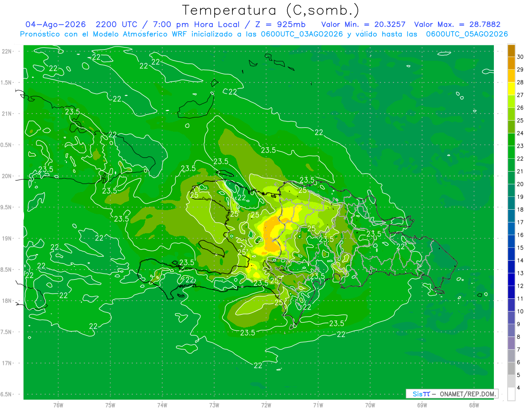The width and height of the screenshot is (532, 411).
Task: Click the dark blue colorbar segment between 12 and 13
Action: click(511, 280)
